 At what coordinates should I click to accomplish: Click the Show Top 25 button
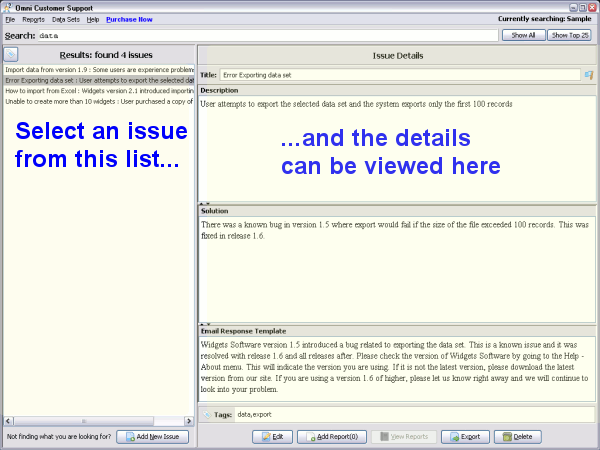point(569,35)
